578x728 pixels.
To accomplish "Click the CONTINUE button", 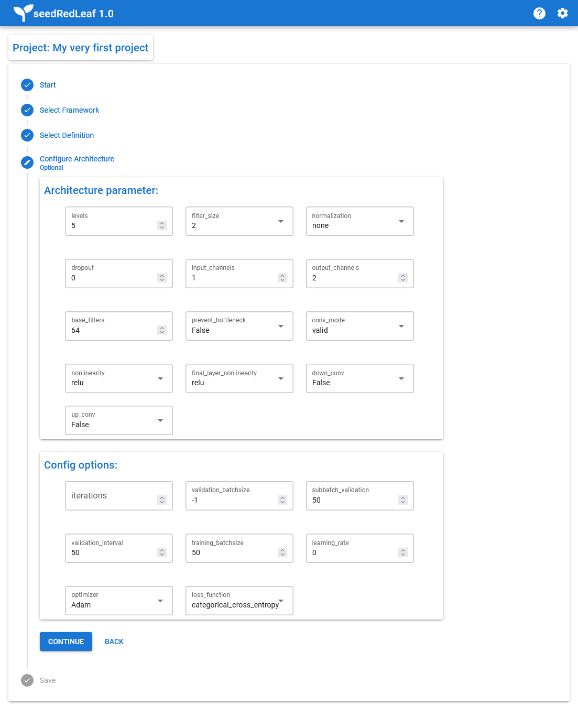I will point(66,642).
